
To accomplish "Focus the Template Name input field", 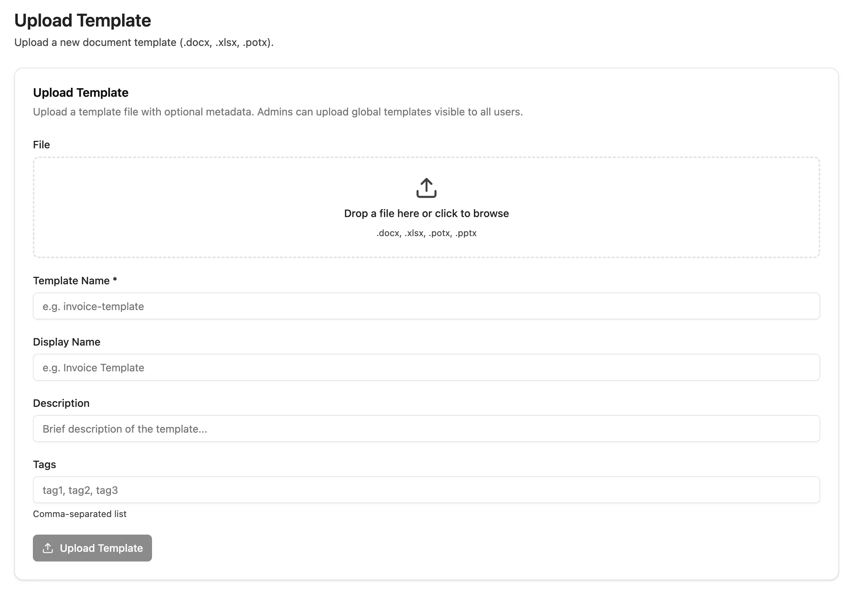I will 426,306.
